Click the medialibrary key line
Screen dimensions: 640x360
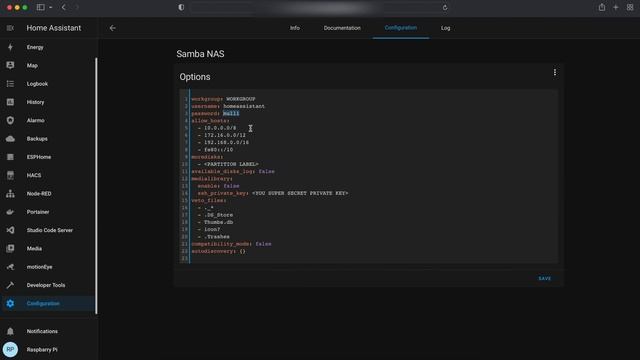pos(211,179)
